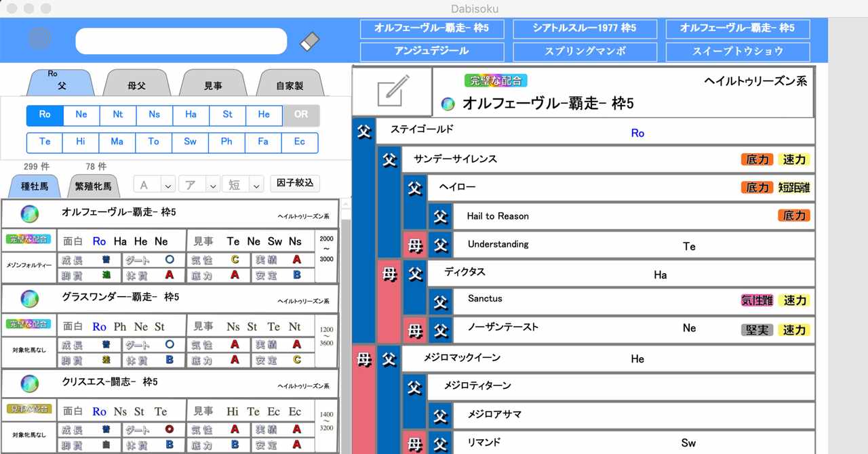
Task: Click 父 icon beside ノーザンテースト
Action: pos(441,330)
